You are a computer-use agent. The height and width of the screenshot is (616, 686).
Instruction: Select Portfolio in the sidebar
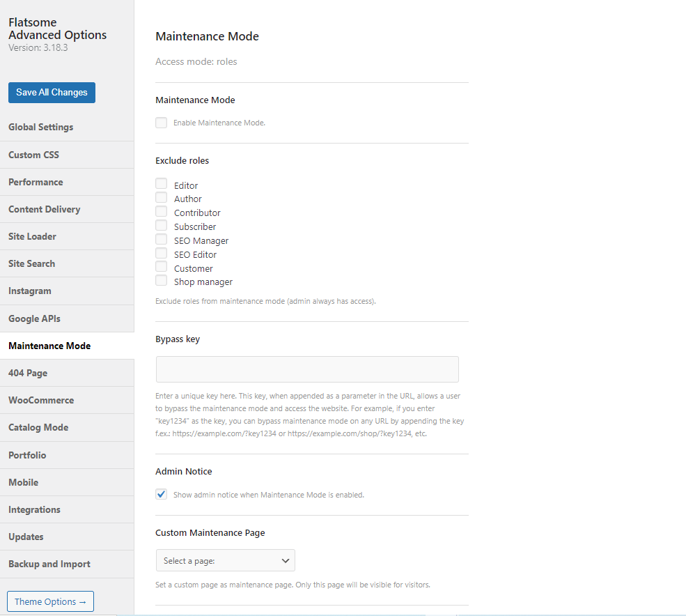(67, 455)
